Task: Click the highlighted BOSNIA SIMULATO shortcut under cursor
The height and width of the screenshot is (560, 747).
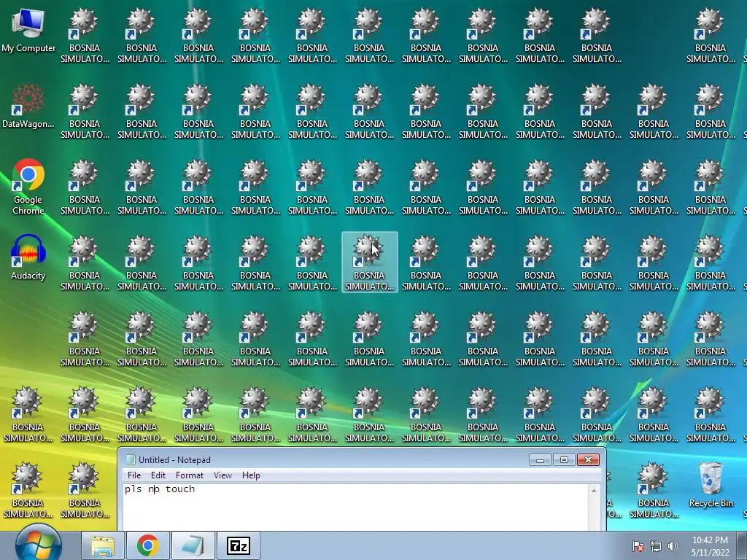Action: [370, 262]
